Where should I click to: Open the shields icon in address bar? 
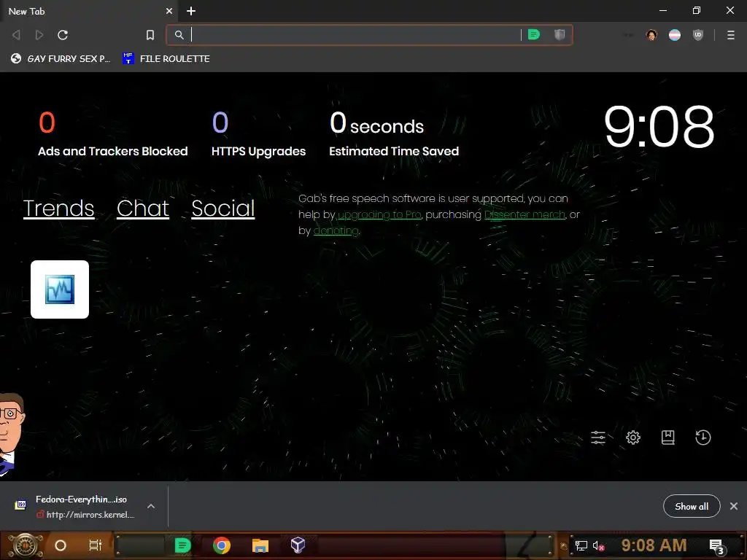(560, 35)
